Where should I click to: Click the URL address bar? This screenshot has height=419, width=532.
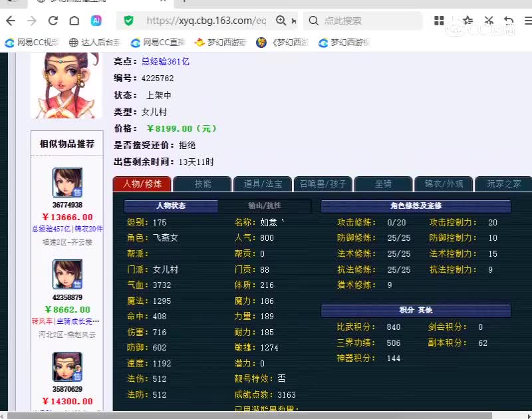pyautogui.click(x=206, y=21)
